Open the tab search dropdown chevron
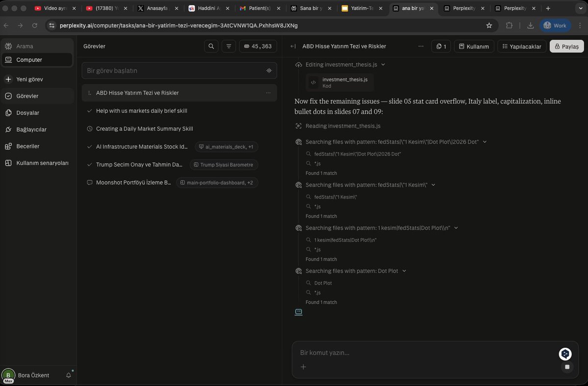588x386 pixels. (581, 8)
